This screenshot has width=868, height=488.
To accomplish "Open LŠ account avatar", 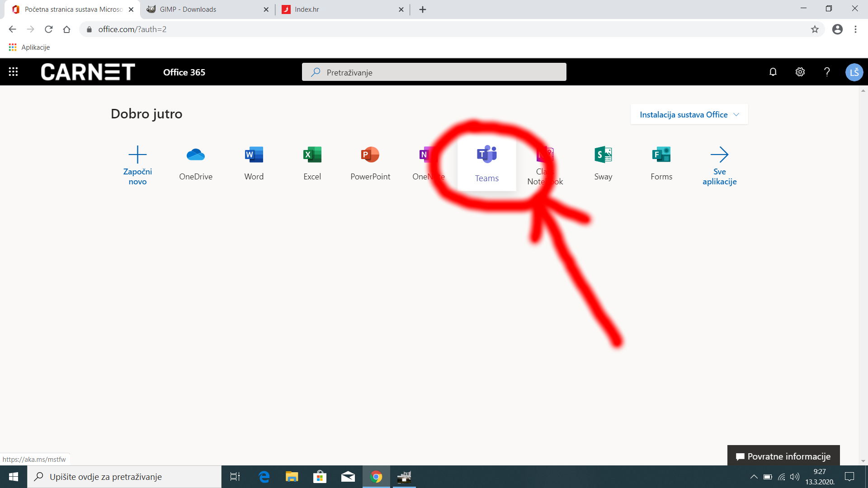I will click(x=854, y=72).
